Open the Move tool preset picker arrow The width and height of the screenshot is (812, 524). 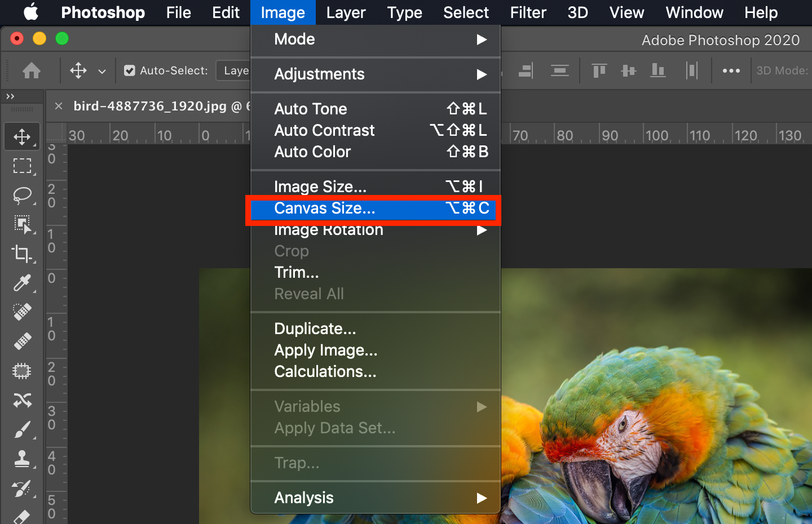(x=102, y=72)
